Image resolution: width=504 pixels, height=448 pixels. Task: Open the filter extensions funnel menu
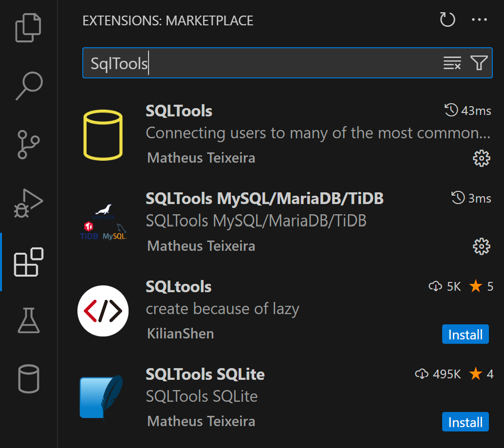point(479,63)
